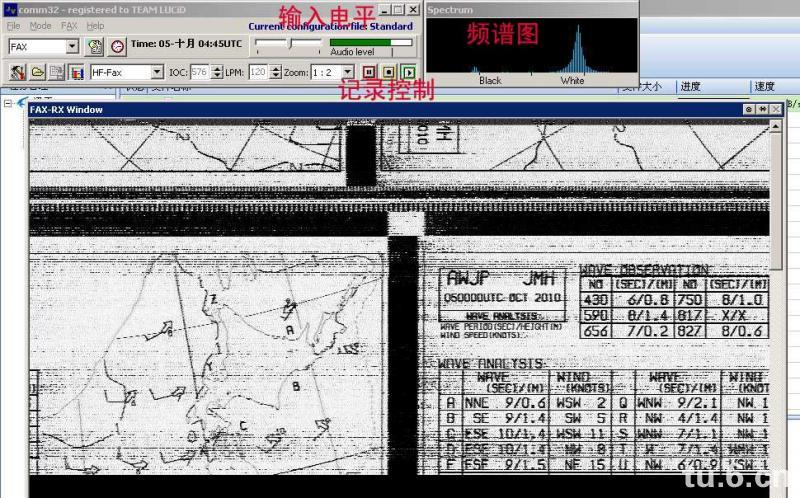Click the input level slider handle
800x498 pixels.
290,43
